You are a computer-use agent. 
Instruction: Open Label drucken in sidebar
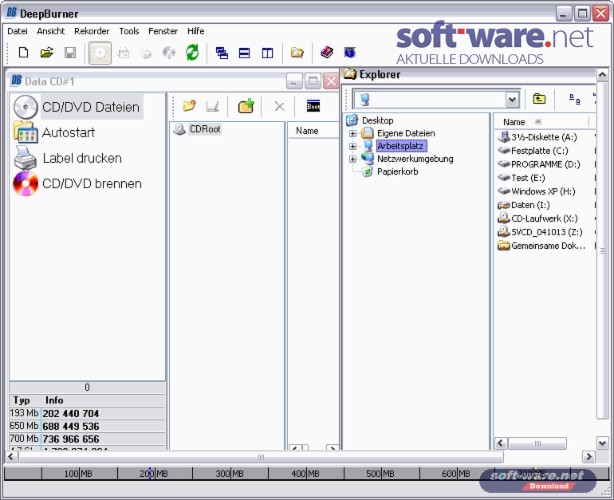[68, 158]
